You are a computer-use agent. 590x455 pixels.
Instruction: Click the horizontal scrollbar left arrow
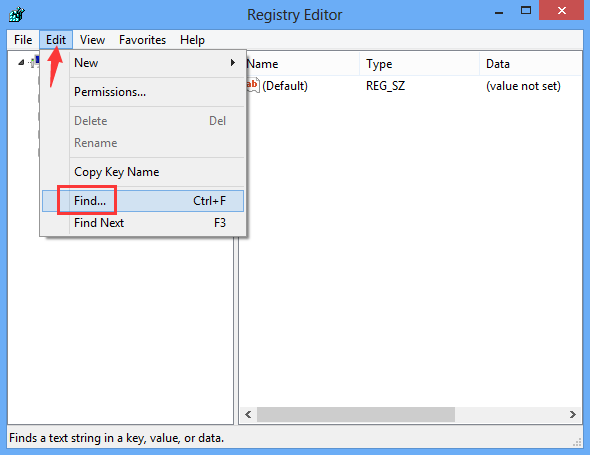click(248, 414)
